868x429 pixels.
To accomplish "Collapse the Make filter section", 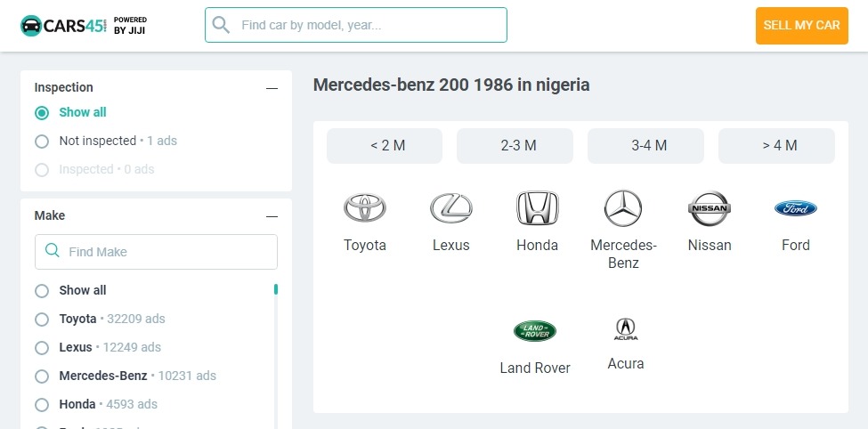I will click(x=272, y=216).
